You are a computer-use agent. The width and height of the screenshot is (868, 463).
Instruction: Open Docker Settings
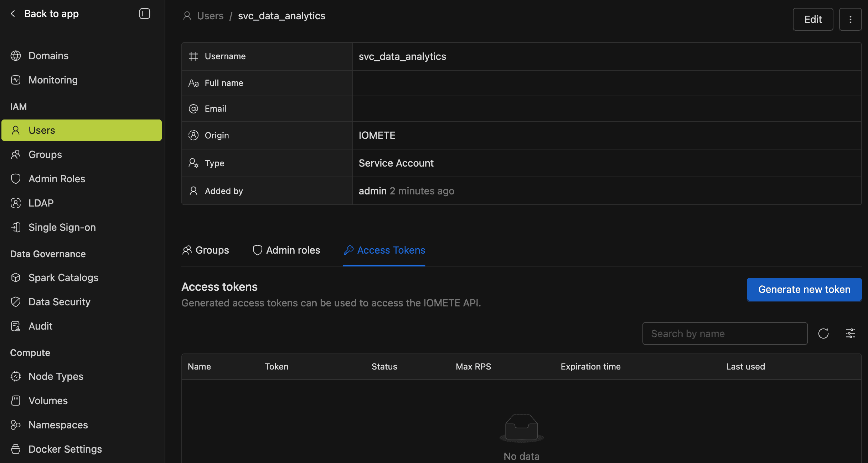[65, 449]
